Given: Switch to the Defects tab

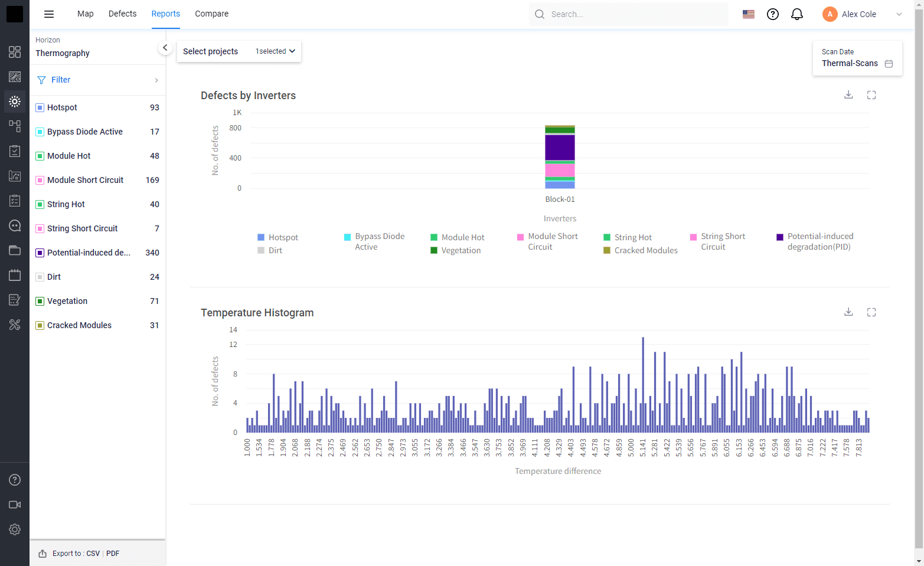Looking at the screenshot, I should [x=122, y=14].
